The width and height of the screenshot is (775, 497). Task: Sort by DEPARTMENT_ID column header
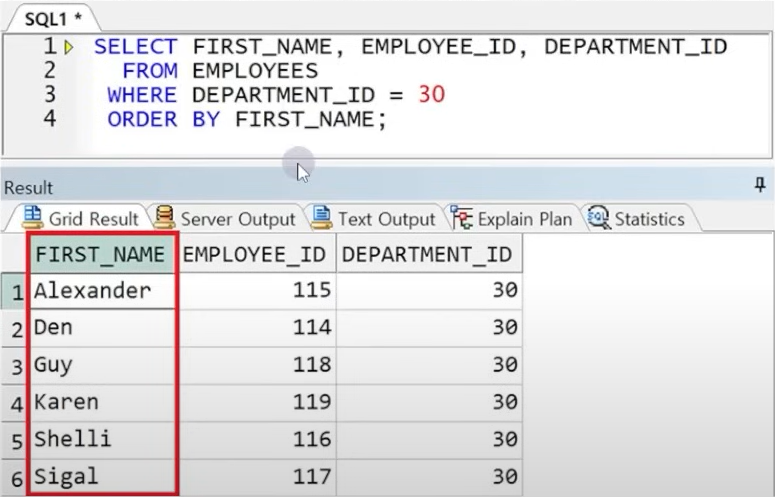(x=428, y=254)
